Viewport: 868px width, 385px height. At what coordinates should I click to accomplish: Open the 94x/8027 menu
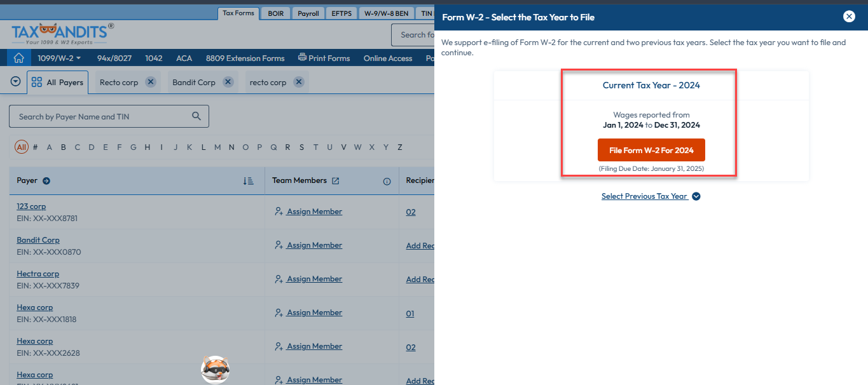pos(114,58)
